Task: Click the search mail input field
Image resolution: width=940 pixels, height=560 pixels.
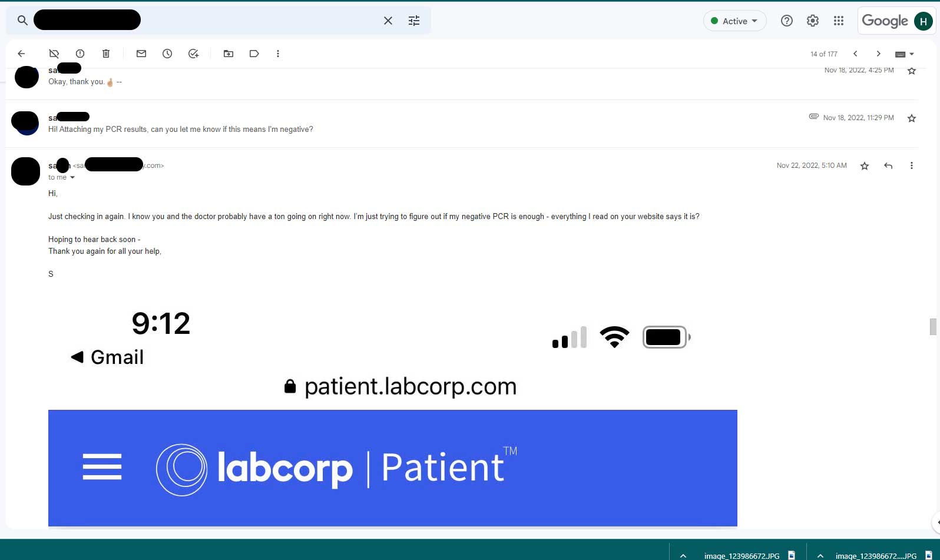Action: point(206,21)
